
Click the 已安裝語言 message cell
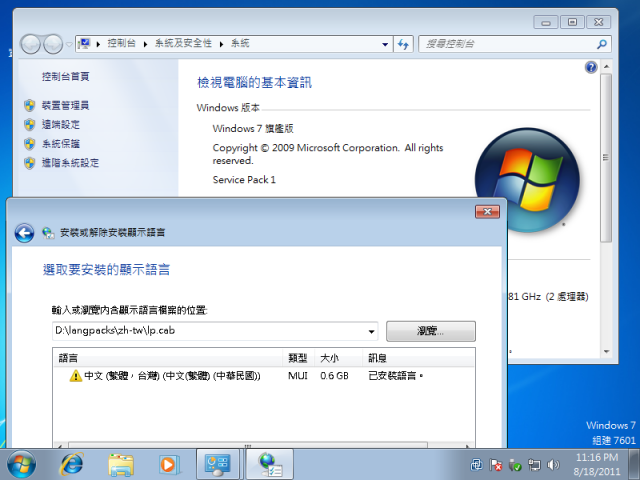pos(395,376)
